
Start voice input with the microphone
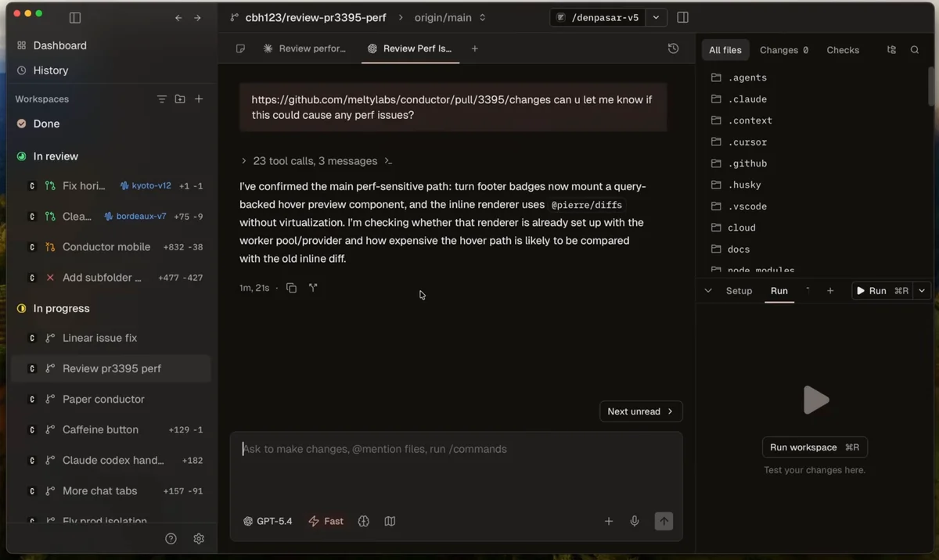pyautogui.click(x=635, y=521)
